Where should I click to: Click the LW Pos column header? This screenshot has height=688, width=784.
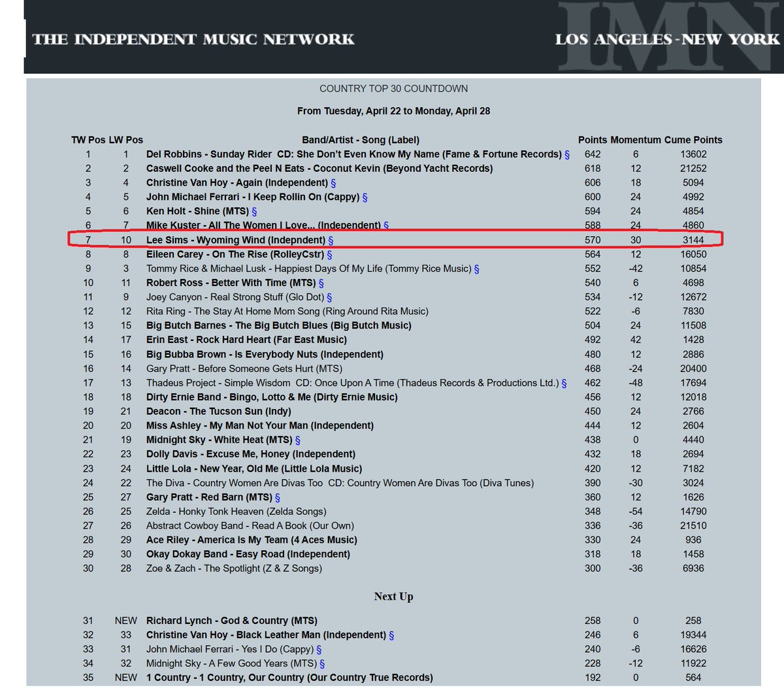click(x=125, y=140)
